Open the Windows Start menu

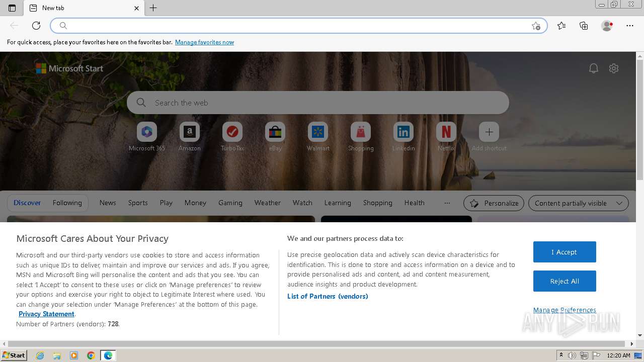14,355
